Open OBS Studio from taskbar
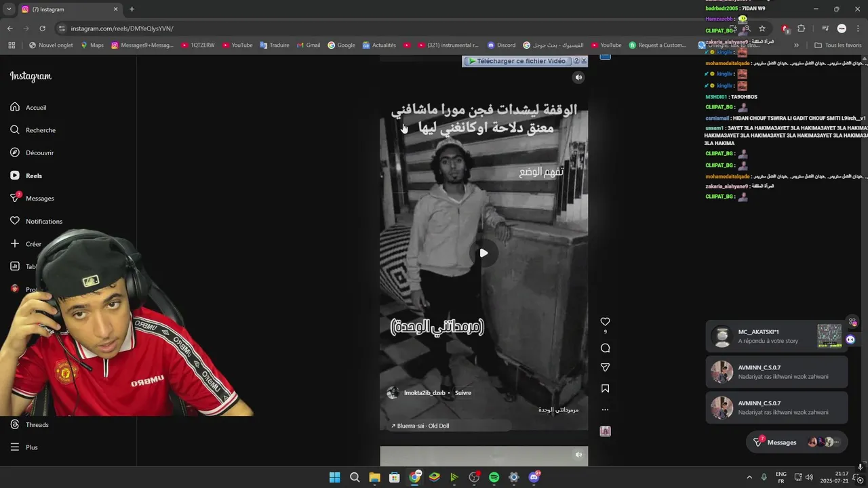This screenshot has width=868, height=488. pyautogui.click(x=474, y=477)
